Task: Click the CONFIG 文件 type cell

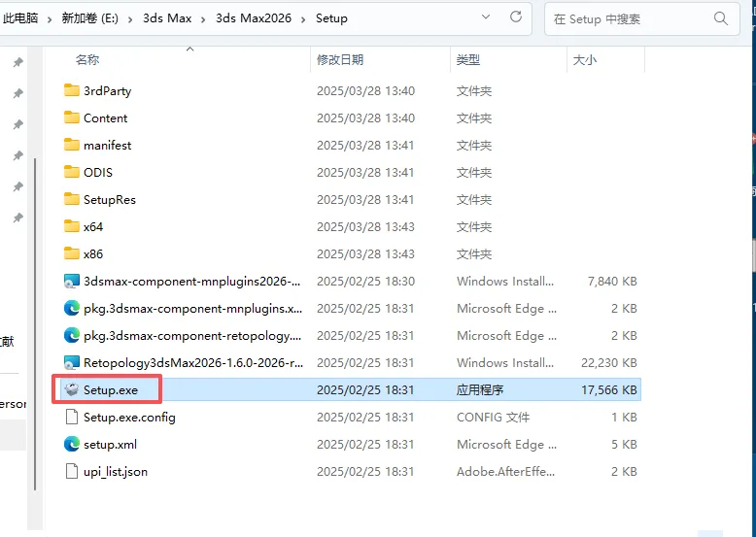Action: (x=493, y=418)
